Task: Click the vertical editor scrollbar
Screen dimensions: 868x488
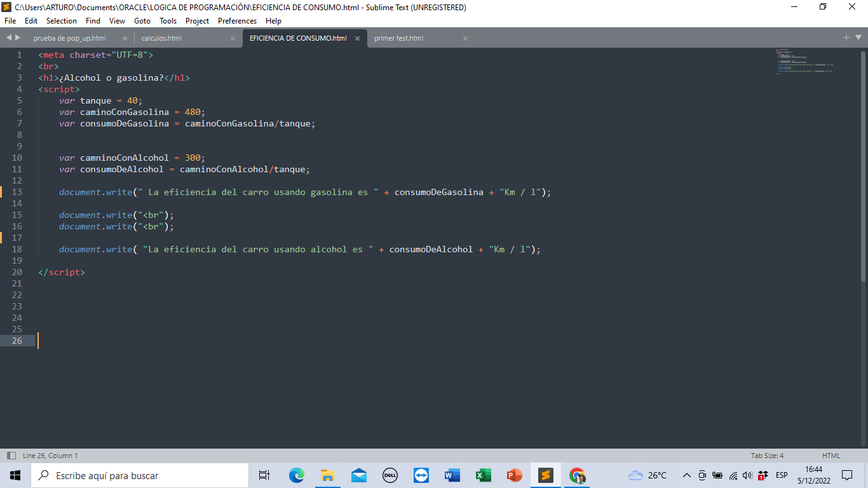Action: click(863, 165)
